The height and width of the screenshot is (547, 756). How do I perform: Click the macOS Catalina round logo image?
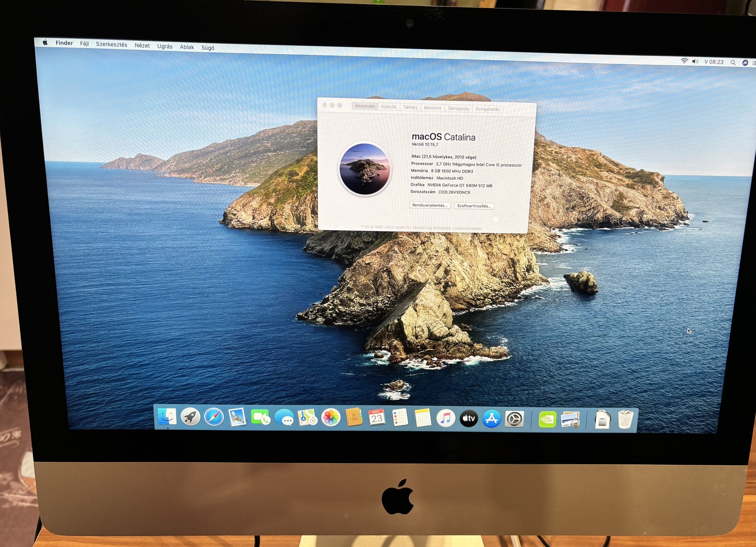pyautogui.click(x=365, y=169)
